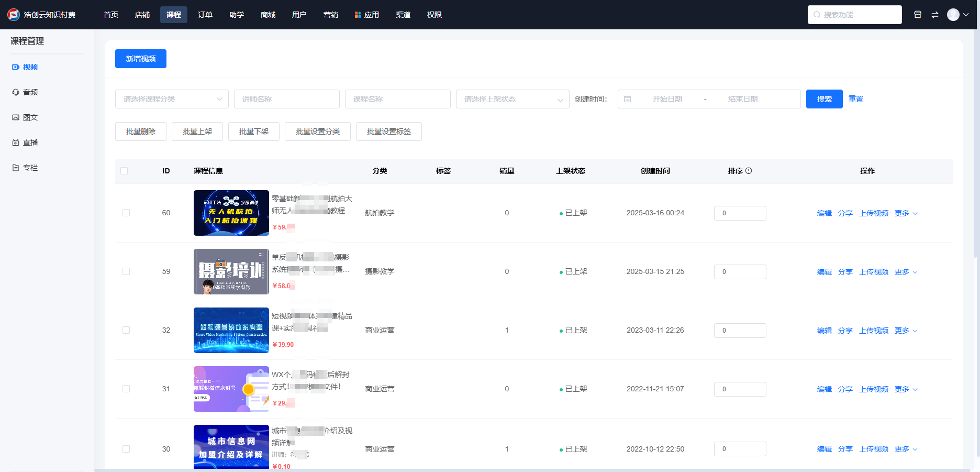Check the row checkbox for ID 59
This screenshot has width=980, height=472.
coord(126,271)
